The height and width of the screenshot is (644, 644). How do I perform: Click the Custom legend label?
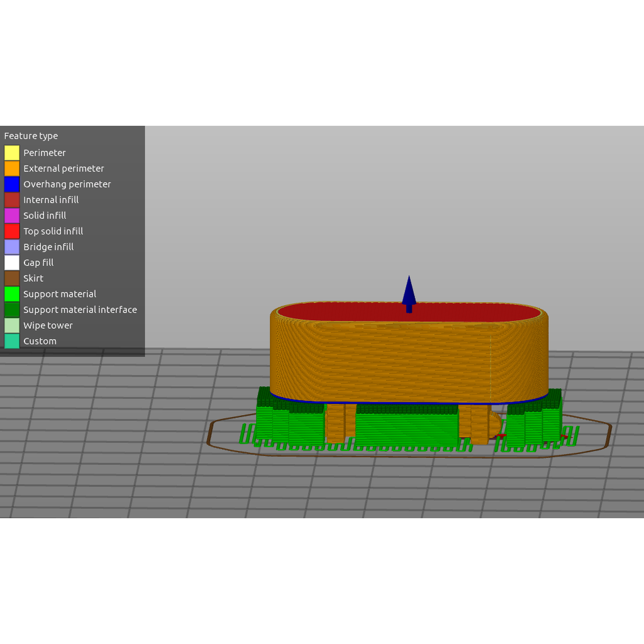coord(40,341)
